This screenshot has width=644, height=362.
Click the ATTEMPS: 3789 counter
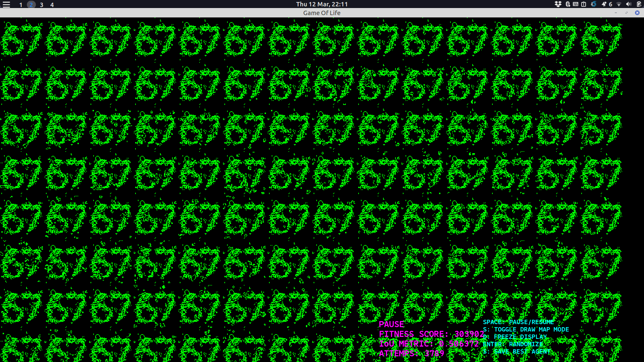[x=412, y=353]
